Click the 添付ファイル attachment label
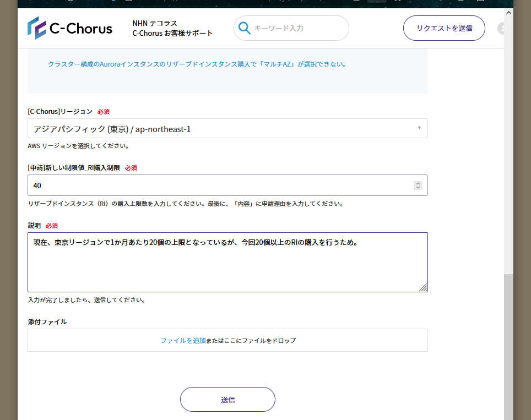This screenshot has width=531, height=420. (47, 322)
